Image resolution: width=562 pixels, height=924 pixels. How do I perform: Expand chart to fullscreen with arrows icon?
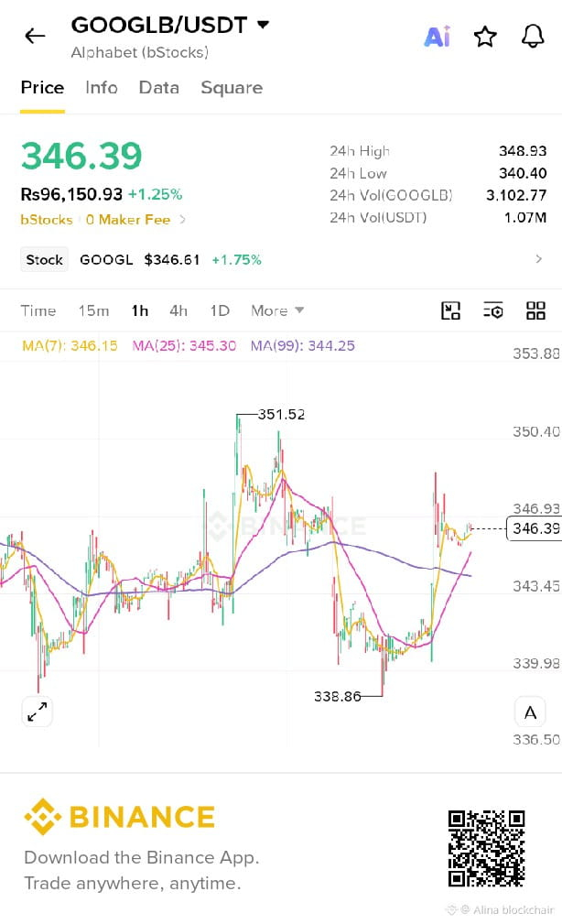point(38,712)
